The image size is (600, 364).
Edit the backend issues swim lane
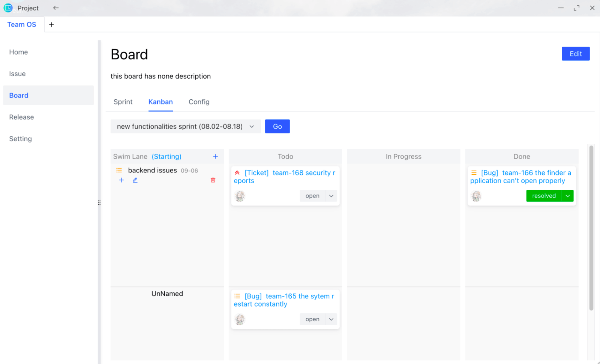click(135, 180)
